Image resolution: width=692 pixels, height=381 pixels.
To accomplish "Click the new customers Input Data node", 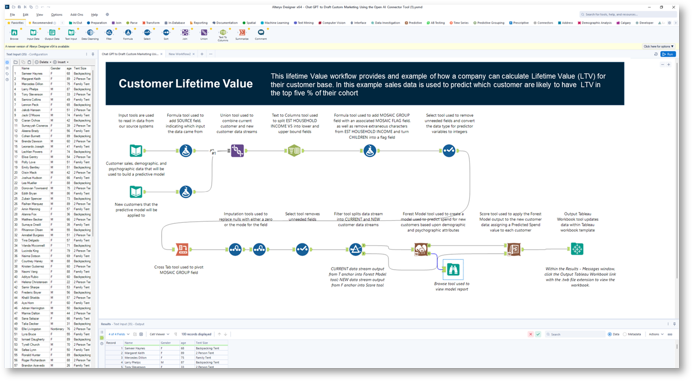I will coord(136,192).
